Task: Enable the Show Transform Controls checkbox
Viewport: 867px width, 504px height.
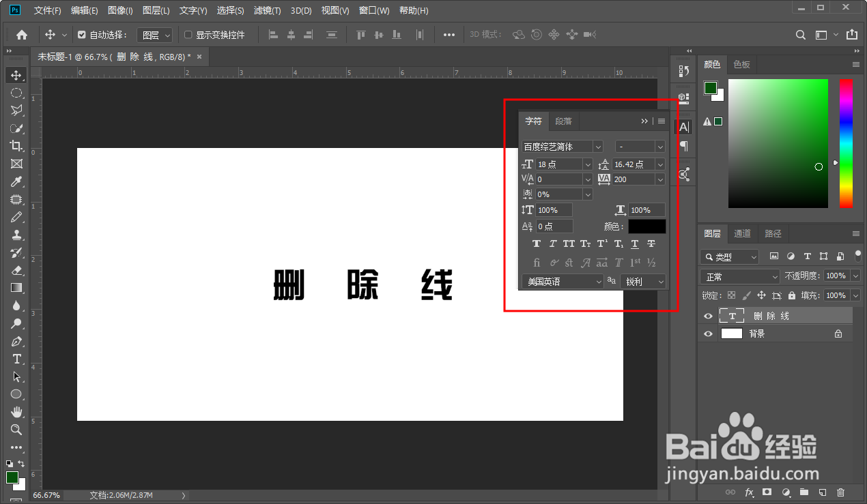Action: coord(188,35)
